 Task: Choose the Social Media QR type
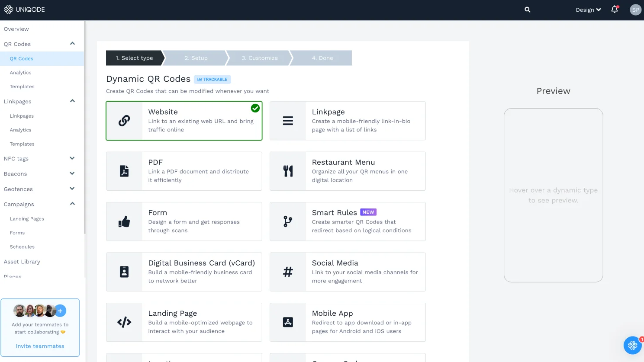[348, 272]
